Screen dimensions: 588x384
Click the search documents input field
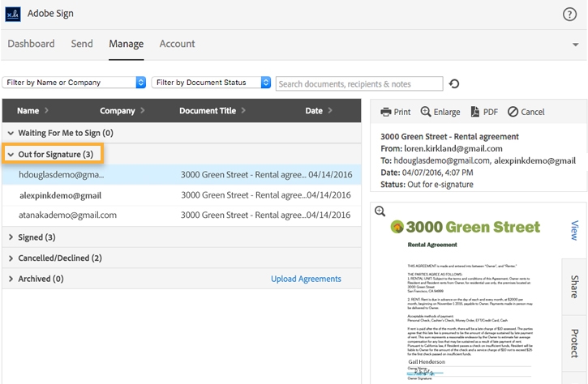tap(359, 83)
